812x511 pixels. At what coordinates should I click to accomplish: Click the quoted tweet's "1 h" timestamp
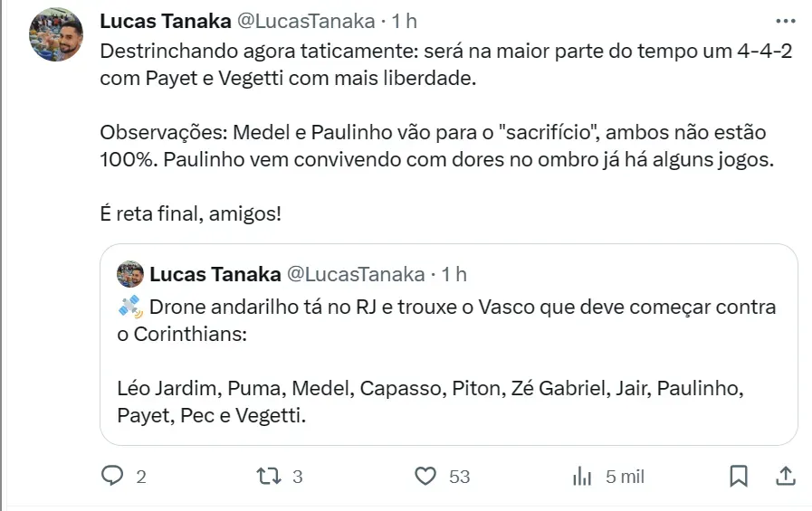point(454,274)
